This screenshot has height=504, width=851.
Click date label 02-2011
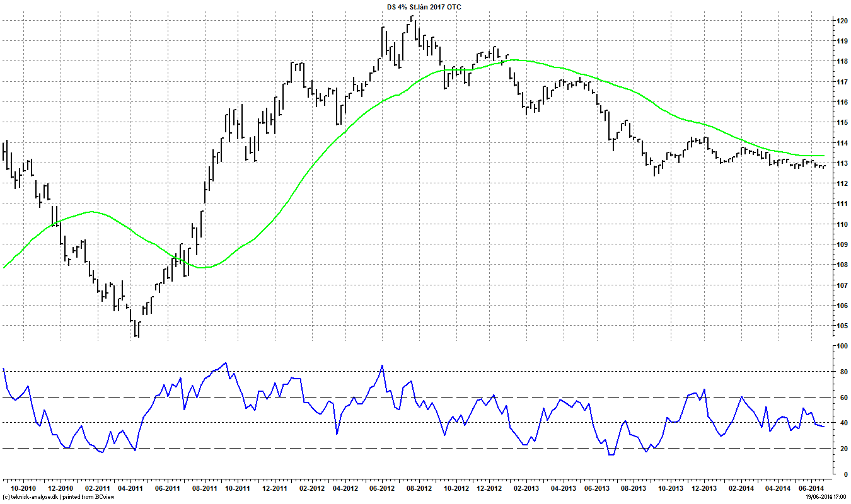98,488
